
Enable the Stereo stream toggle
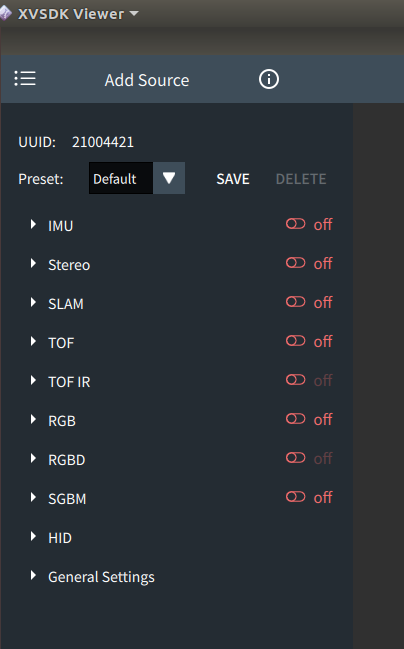(296, 263)
